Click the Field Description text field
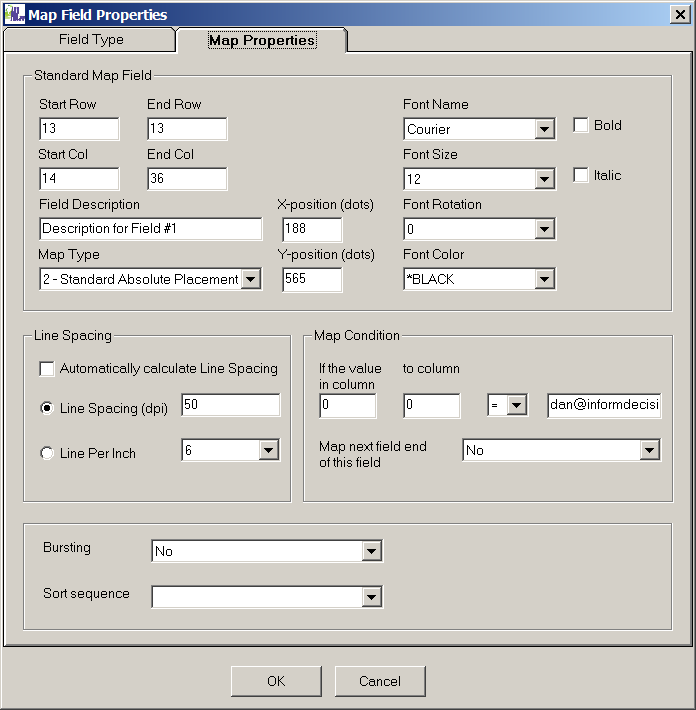Screen dimensions: 696x710 (150, 229)
